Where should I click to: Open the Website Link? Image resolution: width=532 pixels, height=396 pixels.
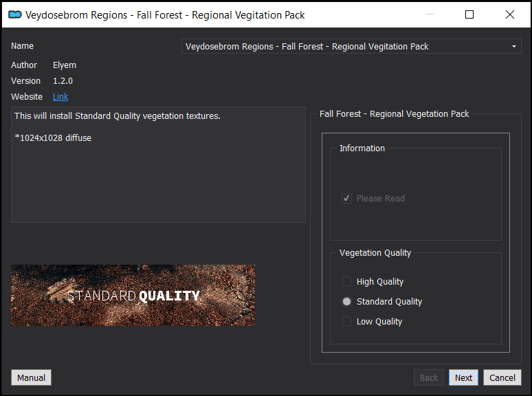click(60, 97)
